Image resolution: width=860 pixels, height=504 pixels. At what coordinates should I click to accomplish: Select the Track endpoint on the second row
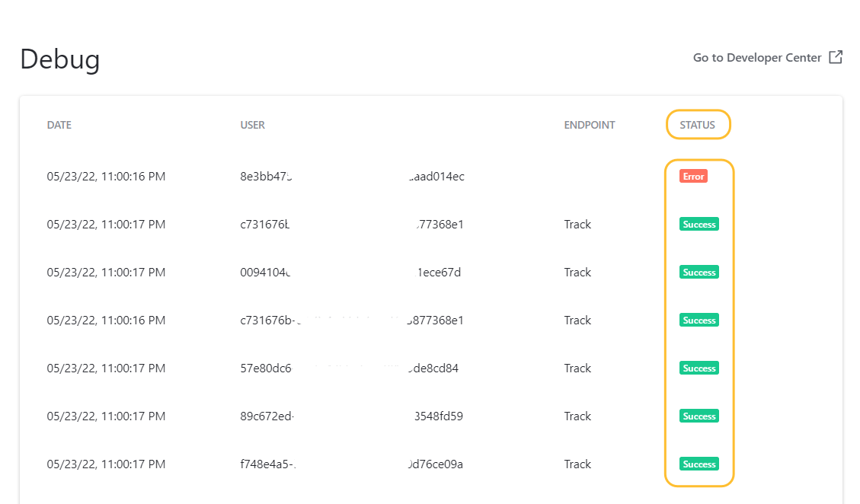[x=577, y=224]
